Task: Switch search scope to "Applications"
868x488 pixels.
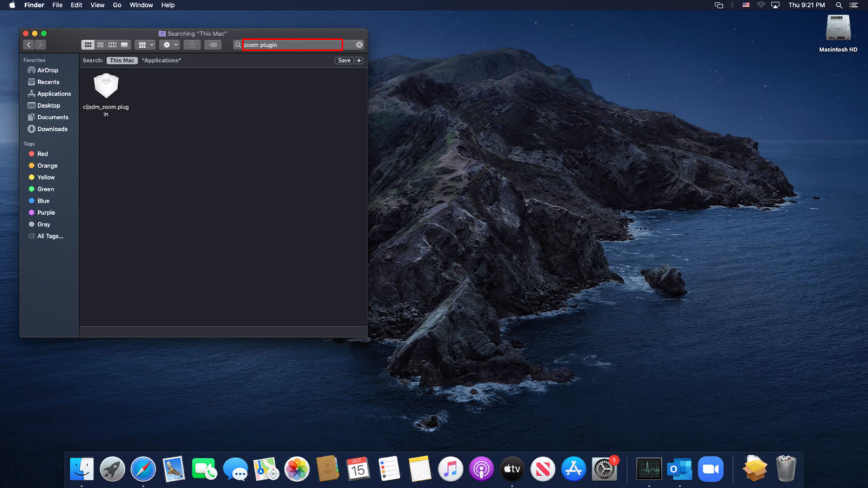Action: (161, 60)
